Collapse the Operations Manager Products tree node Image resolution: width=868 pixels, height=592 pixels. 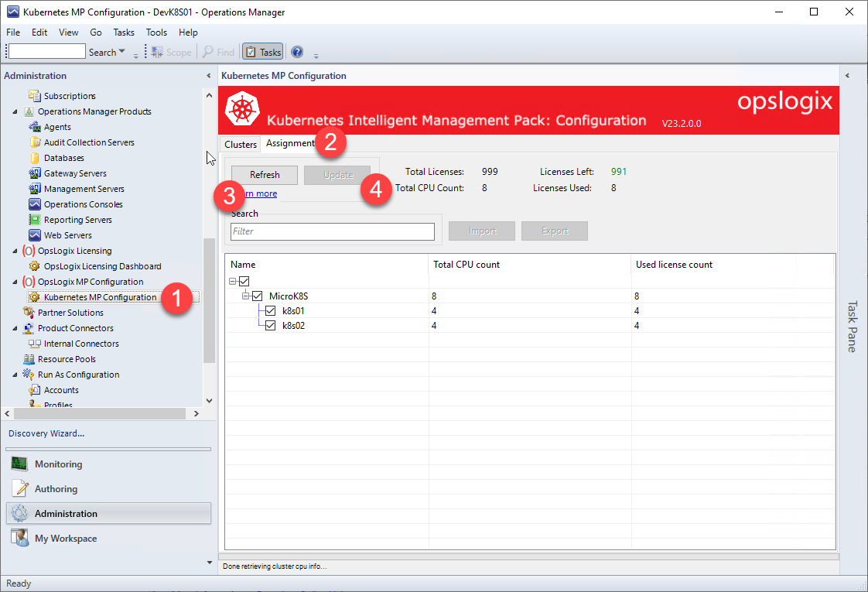click(16, 111)
